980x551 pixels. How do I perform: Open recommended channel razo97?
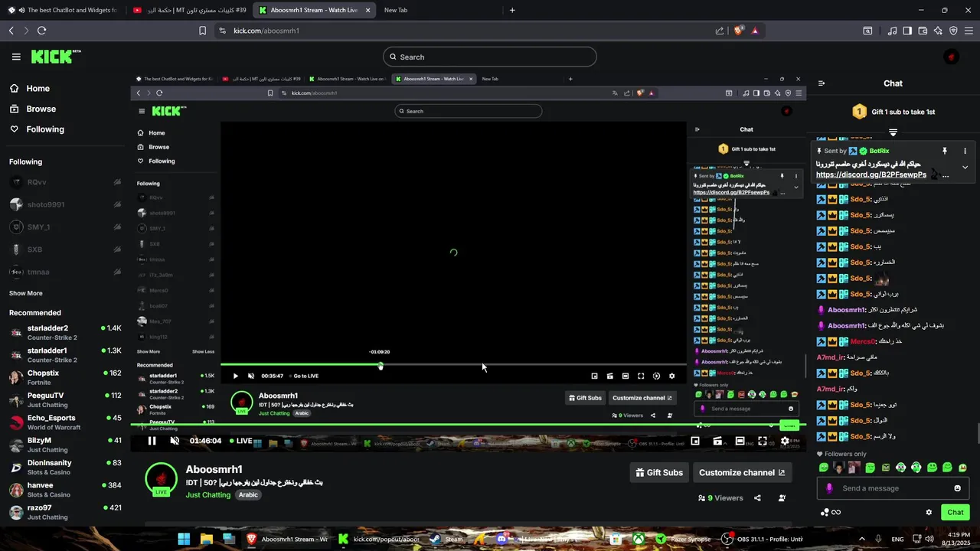point(65,512)
